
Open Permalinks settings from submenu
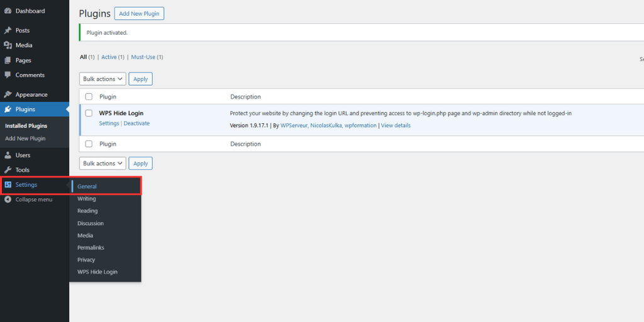[x=91, y=248]
